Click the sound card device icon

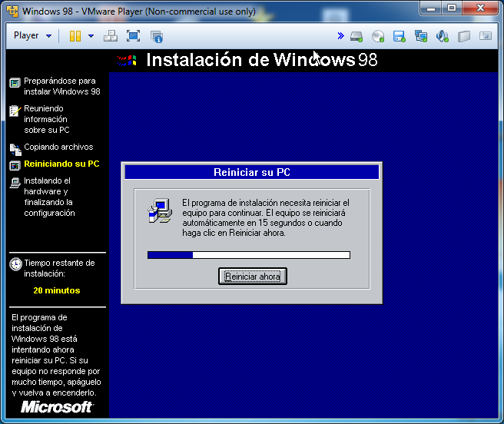coord(442,36)
